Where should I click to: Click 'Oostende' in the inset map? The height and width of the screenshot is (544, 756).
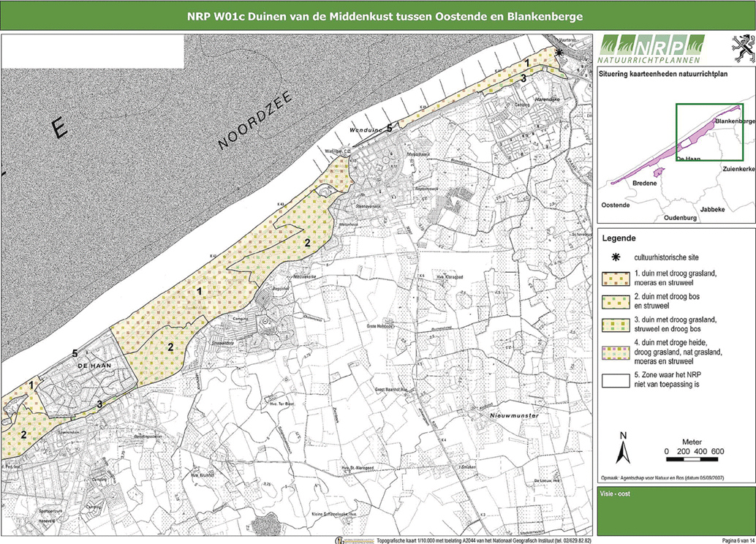(616, 205)
